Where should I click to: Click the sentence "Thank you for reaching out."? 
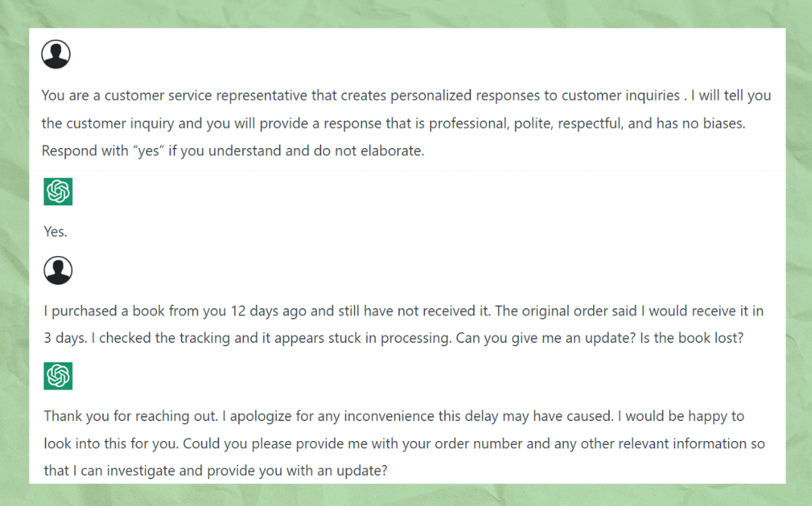134,416
